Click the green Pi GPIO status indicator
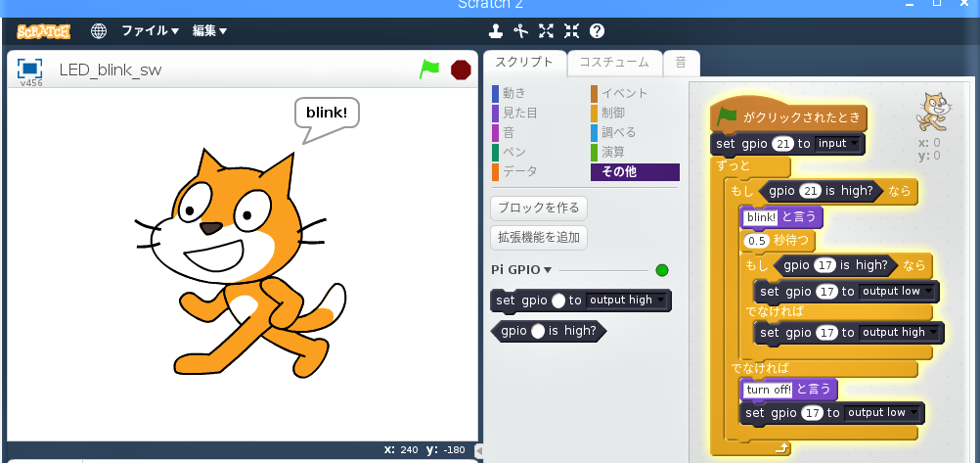This screenshot has height=463, width=980. pyautogui.click(x=662, y=270)
